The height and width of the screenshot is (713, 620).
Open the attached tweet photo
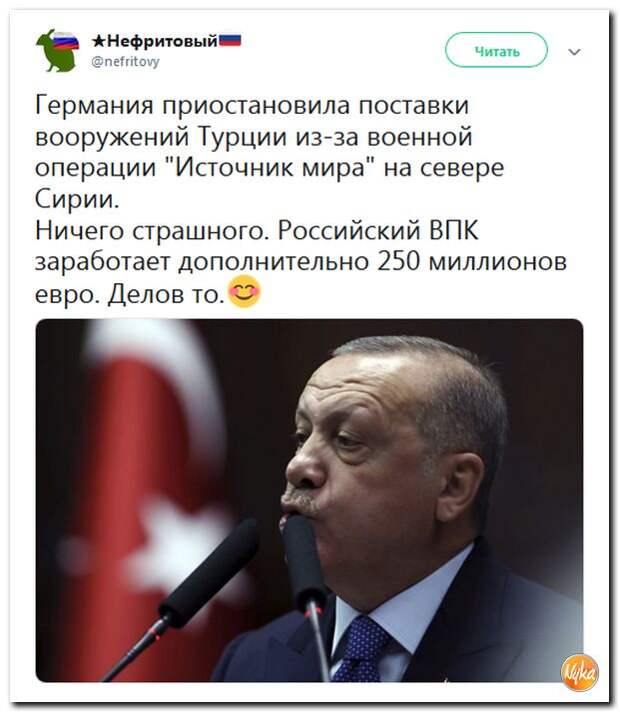tap(309, 500)
